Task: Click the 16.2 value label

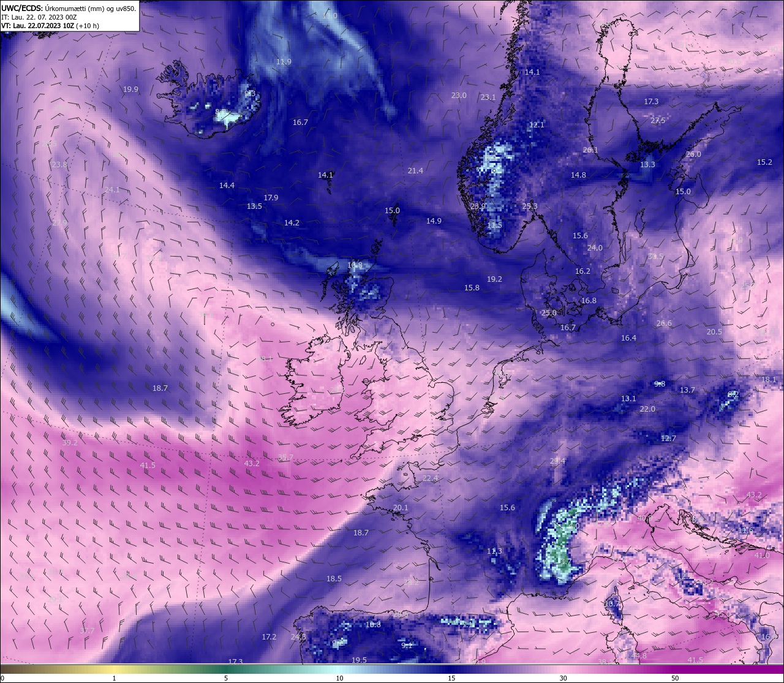Action: [x=582, y=271]
